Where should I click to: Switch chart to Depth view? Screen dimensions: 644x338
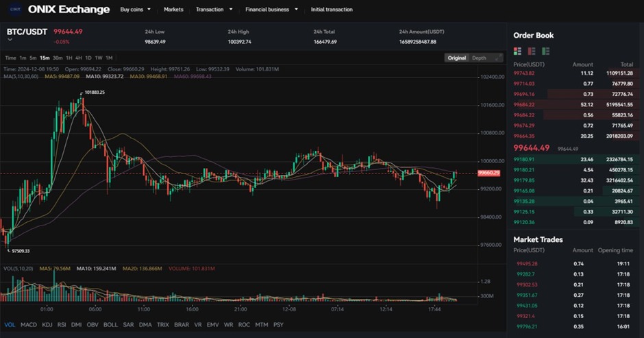tap(479, 58)
